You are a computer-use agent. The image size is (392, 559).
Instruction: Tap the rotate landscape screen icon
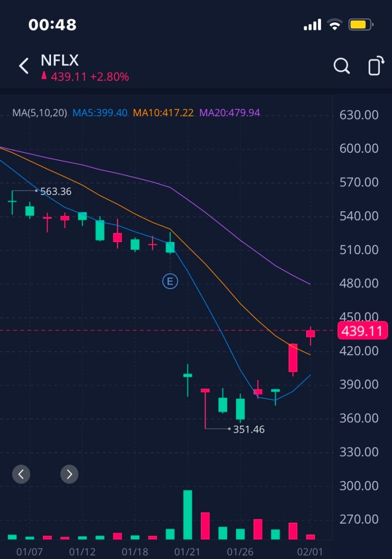tap(376, 66)
